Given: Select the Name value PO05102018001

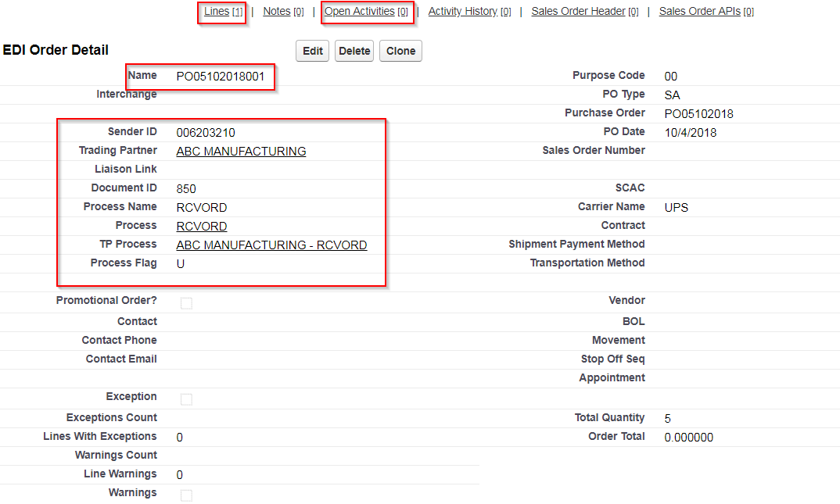Looking at the screenshot, I should coord(221,77).
